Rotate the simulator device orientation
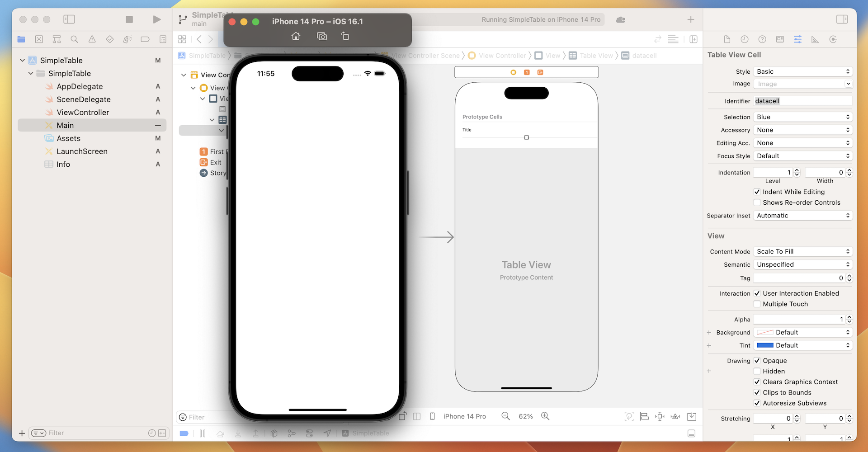 [345, 36]
